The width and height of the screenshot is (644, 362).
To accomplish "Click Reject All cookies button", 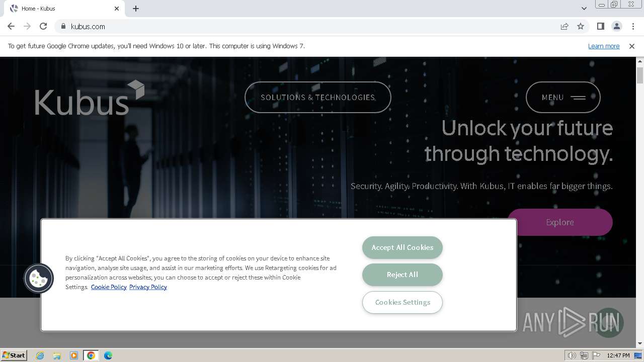I will 403,275.
